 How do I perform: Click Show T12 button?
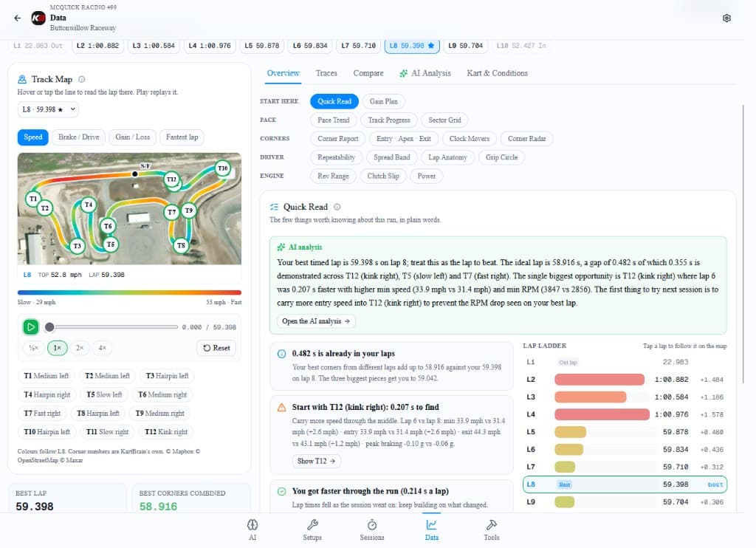point(316,461)
